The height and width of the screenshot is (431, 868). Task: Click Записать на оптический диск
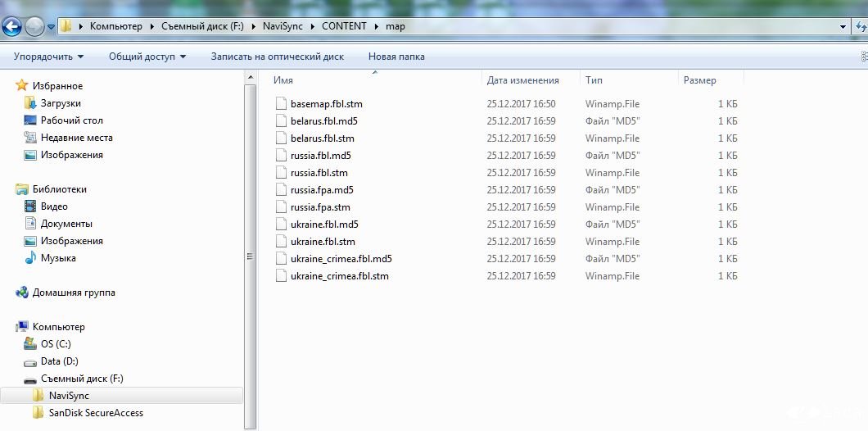pos(277,57)
